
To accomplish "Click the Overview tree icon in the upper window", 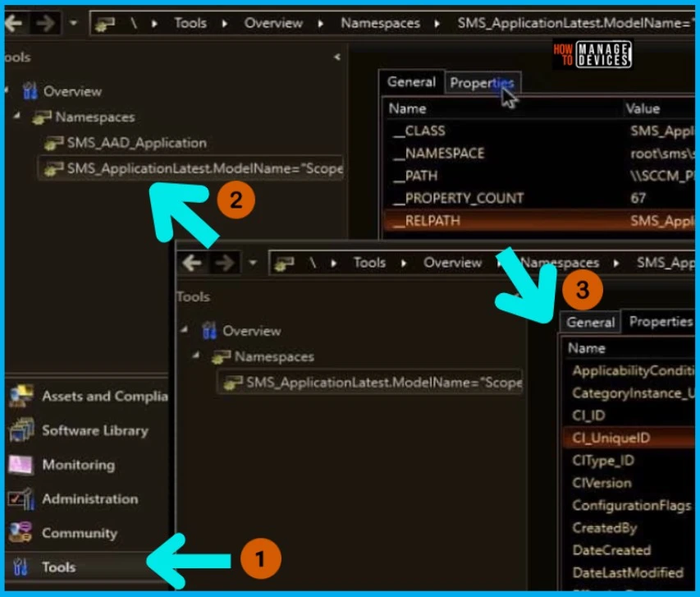I will pyautogui.click(x=30, y=90).
